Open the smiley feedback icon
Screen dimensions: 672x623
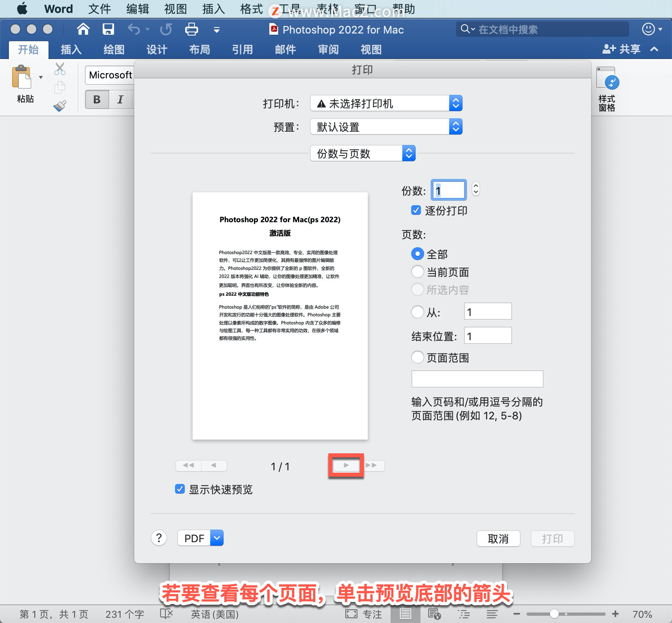[649, 29]
